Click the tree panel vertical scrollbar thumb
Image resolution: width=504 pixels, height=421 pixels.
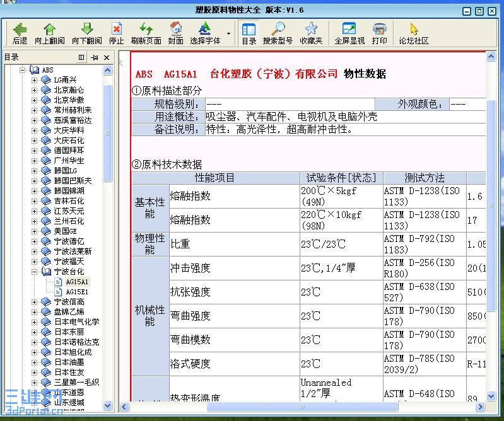[x=108, y=133]
